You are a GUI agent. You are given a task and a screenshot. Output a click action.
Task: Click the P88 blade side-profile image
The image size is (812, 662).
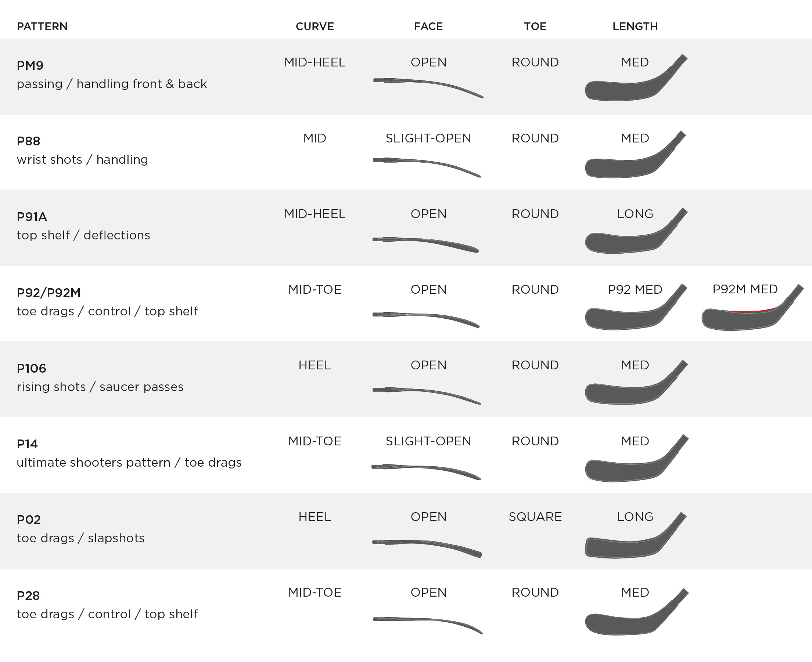(635, 155)
